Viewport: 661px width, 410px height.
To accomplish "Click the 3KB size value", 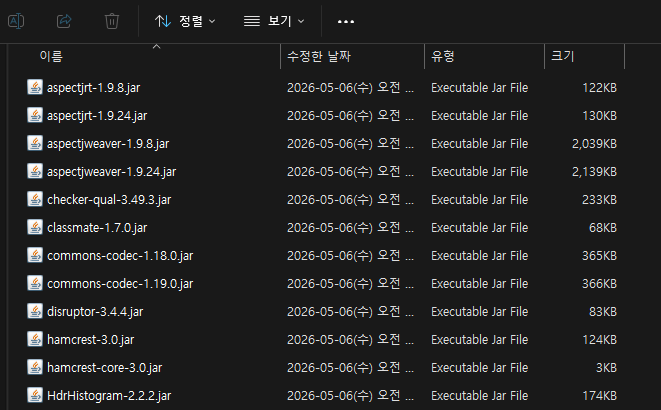I will point(606,368).
